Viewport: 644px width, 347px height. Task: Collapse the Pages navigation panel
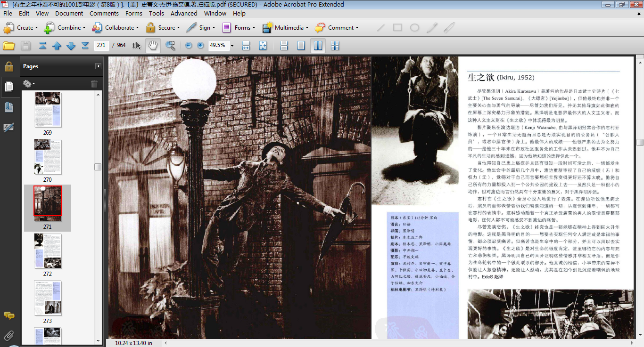[99, 66]
